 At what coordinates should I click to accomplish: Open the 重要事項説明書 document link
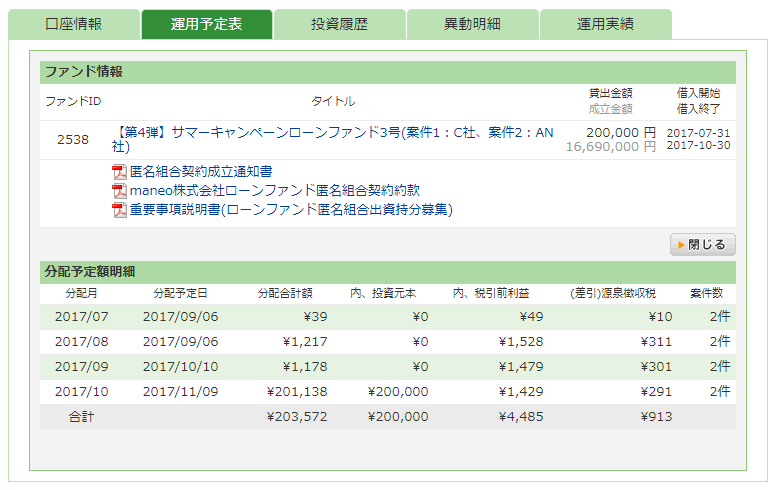(x=291, y=210)
